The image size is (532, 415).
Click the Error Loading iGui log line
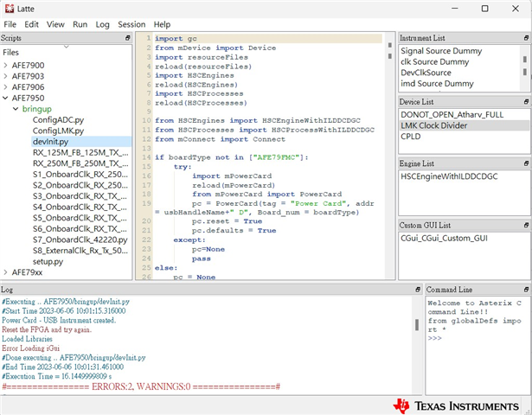click(30, 348)
